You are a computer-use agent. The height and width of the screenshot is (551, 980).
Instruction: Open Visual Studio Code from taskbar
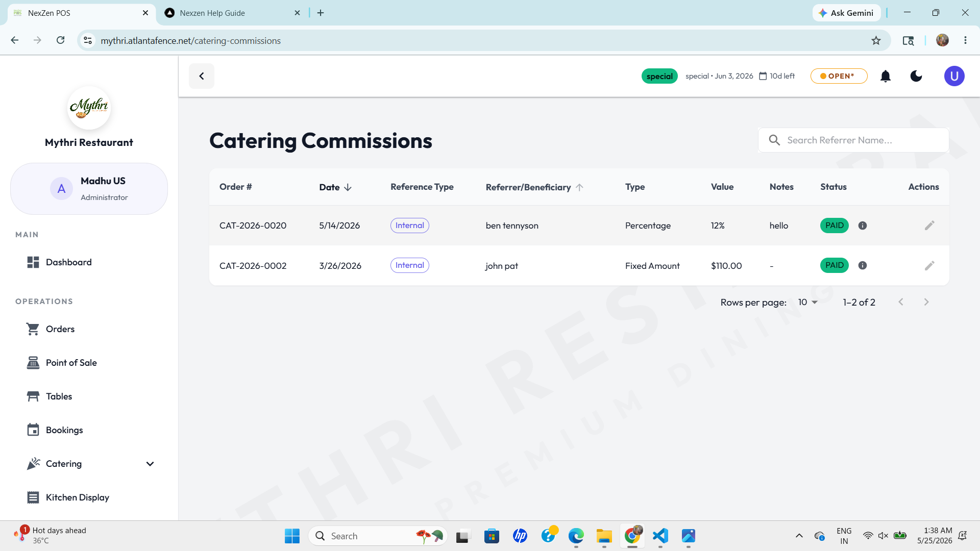(x=660, y=536)
